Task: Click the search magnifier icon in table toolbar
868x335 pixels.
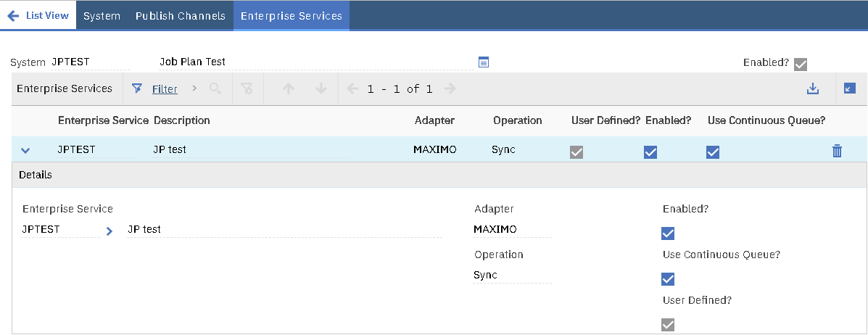Action: point(215,88)
